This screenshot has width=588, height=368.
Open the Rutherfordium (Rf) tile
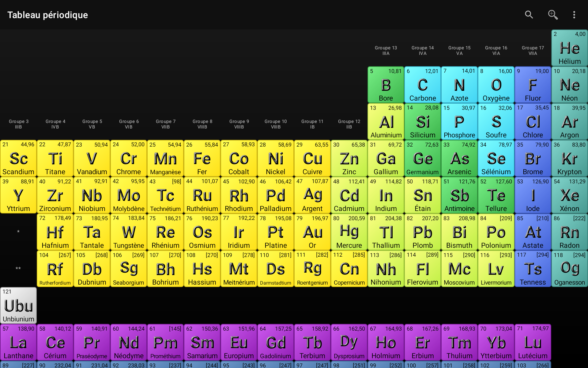(x=55, y=269)
